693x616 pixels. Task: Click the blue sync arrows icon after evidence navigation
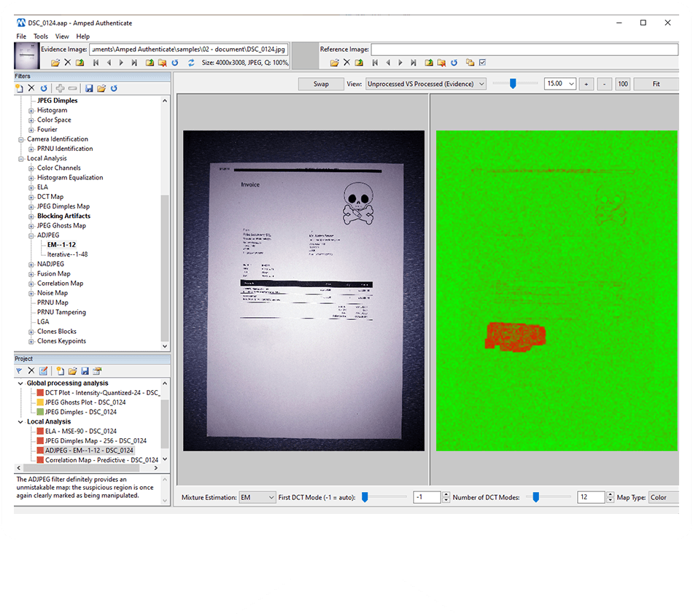click(191, 63)
